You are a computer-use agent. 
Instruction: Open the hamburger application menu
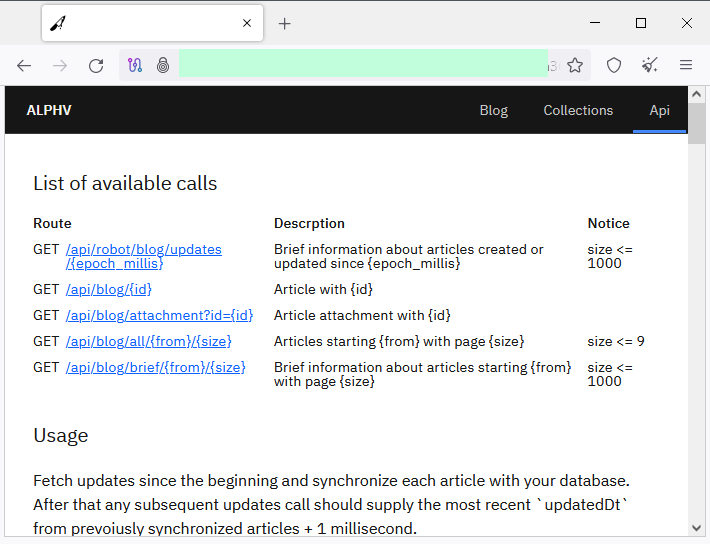pos(686,65)
